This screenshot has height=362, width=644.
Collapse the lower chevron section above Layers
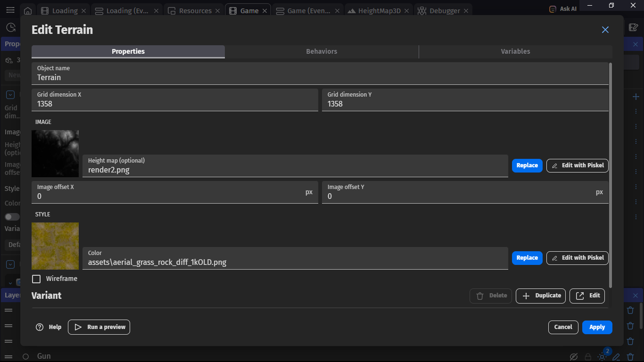(10, 264)
